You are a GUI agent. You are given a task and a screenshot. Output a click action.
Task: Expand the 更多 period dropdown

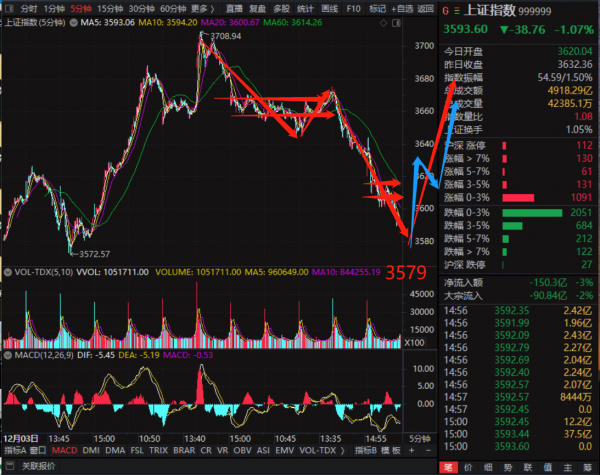pos(201,8)
